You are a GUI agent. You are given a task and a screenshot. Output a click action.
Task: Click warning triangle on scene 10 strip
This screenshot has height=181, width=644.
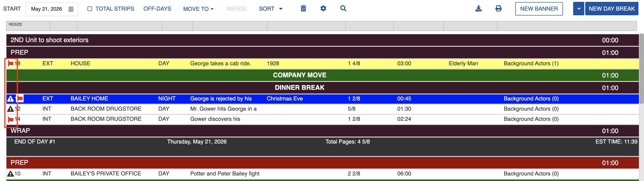point(10,174)
